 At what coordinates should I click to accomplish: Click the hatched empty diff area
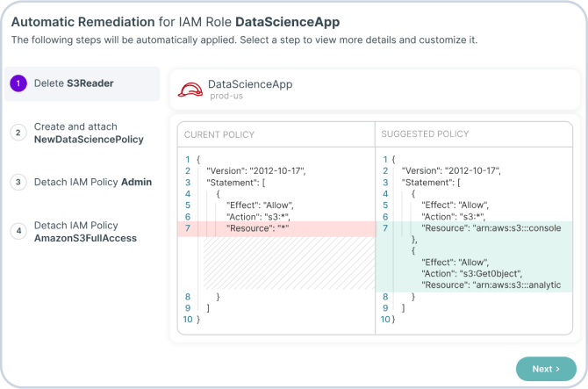click(289, 263)
